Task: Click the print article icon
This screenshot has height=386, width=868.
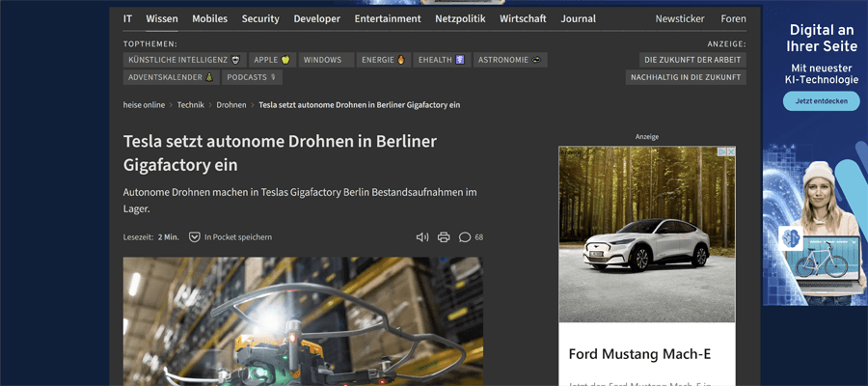Action: (x=444, y=237)
